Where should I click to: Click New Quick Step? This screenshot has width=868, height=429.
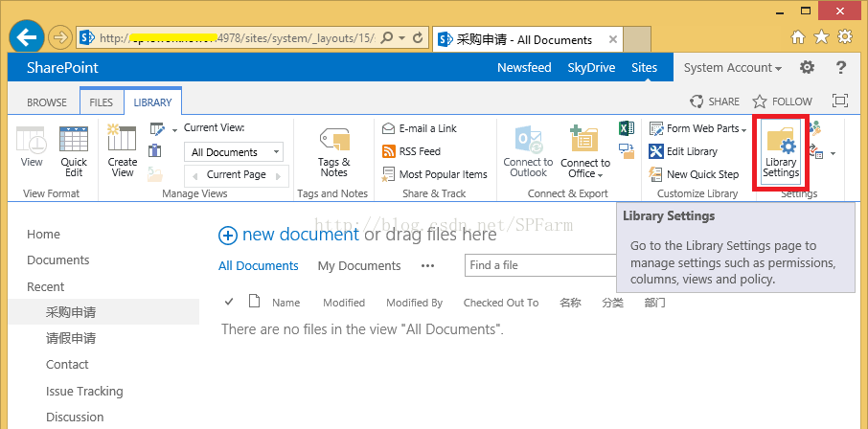click(694, 174)
